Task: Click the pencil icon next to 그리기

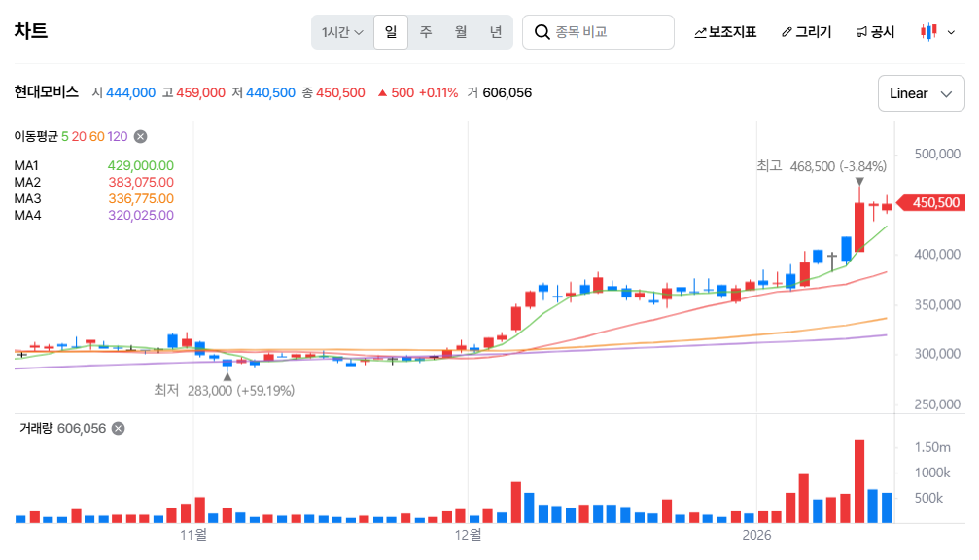Action: coord(787,32)
